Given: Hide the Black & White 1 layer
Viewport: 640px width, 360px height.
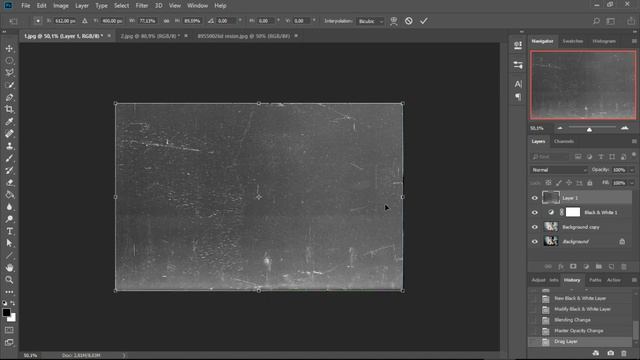Looking at the screenshot, I should (535, 212).
